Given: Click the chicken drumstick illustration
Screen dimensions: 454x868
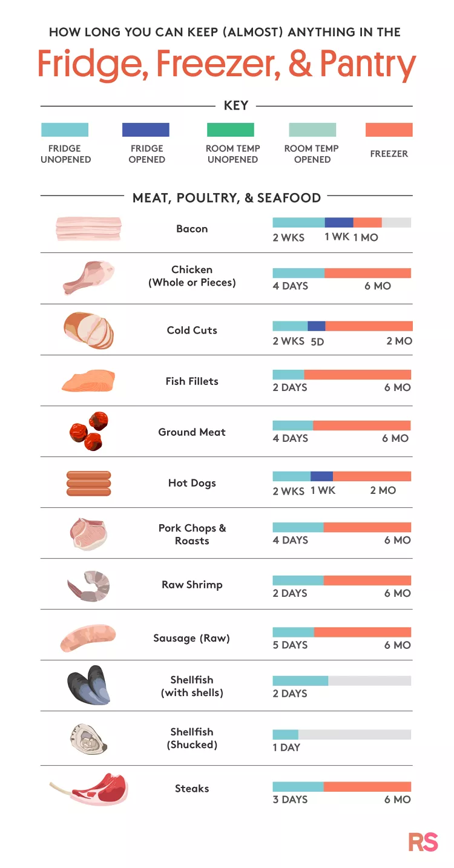Looking at the screenshot, I should (x=88, y=277).
